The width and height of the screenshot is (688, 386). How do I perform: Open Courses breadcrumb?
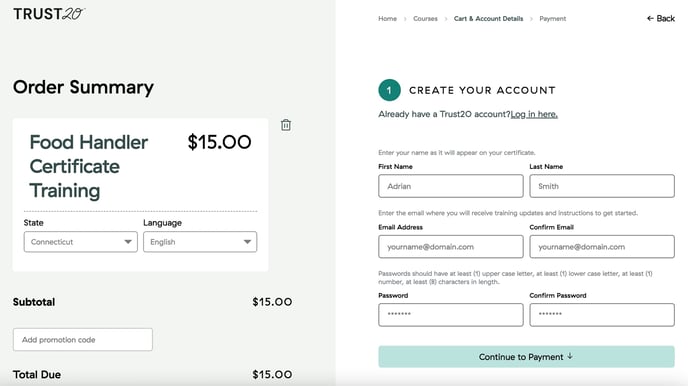click(x=425, y=18)
